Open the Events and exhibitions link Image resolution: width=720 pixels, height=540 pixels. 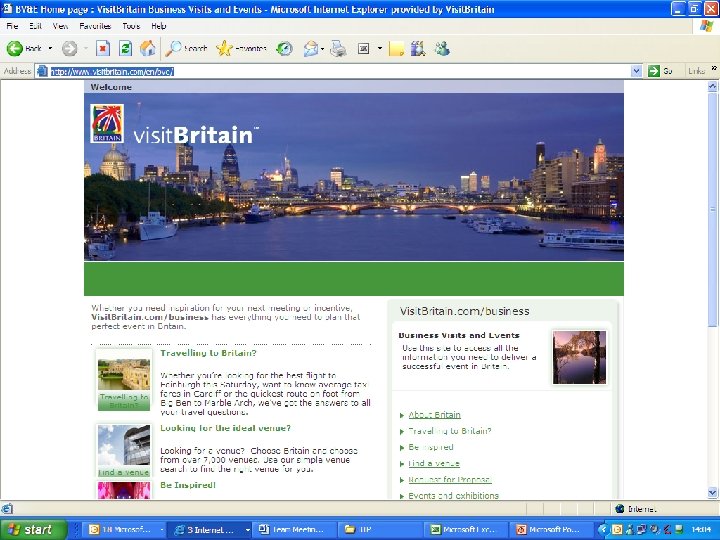pos(453,495)
